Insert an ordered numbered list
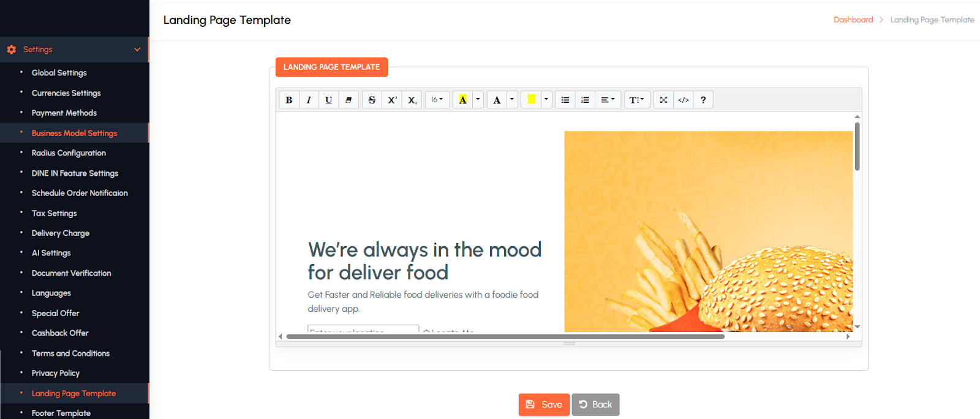 [585, 100]
